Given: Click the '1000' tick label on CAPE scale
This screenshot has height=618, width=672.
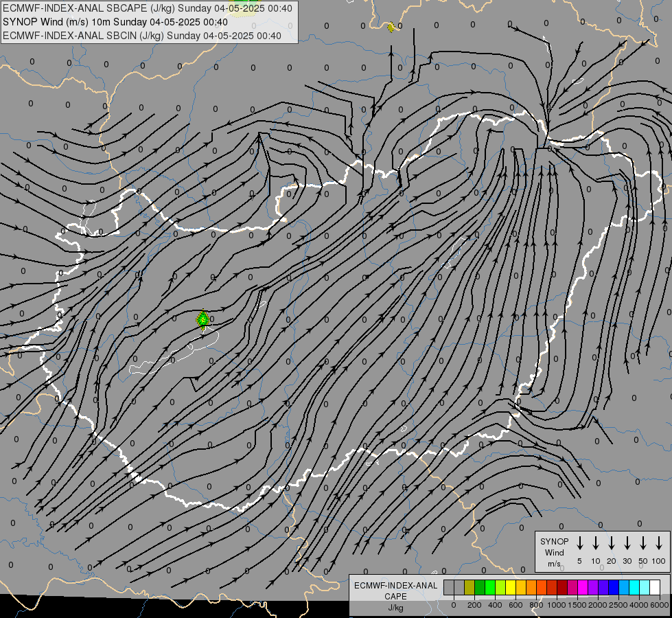Looking at the screenshot, I should [557, 605].
